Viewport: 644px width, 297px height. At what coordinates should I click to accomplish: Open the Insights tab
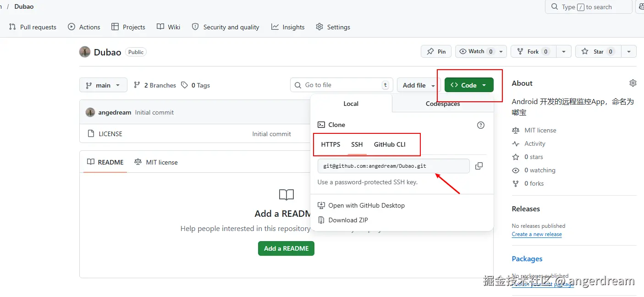click(288, 27)
